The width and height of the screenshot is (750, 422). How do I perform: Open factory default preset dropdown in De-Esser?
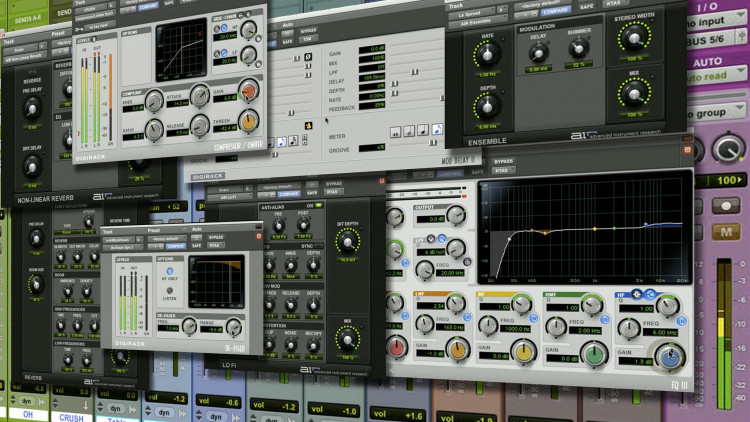pos(166,238)
